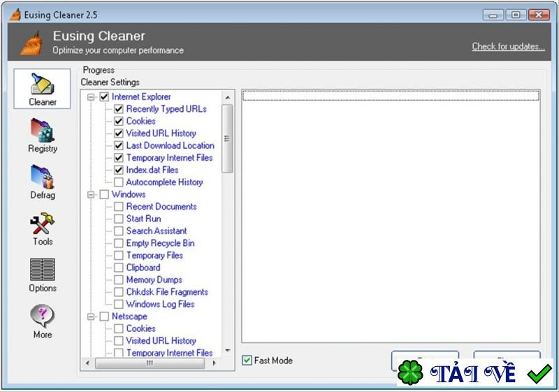Enable Start Run checkbox
Viewport: 559px width, 392px height.
[119, 219]
